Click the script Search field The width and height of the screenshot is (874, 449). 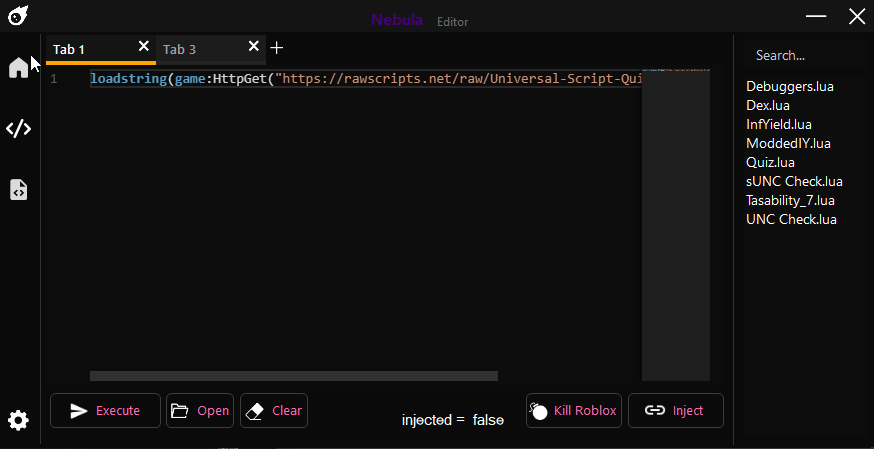click(x=800, y=56)
